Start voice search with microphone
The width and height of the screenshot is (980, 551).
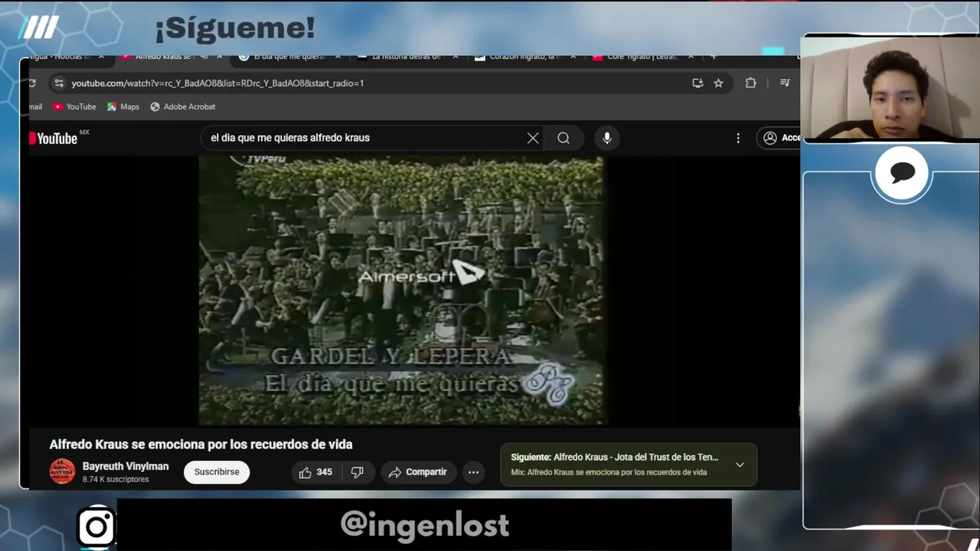tap(607, 138)
